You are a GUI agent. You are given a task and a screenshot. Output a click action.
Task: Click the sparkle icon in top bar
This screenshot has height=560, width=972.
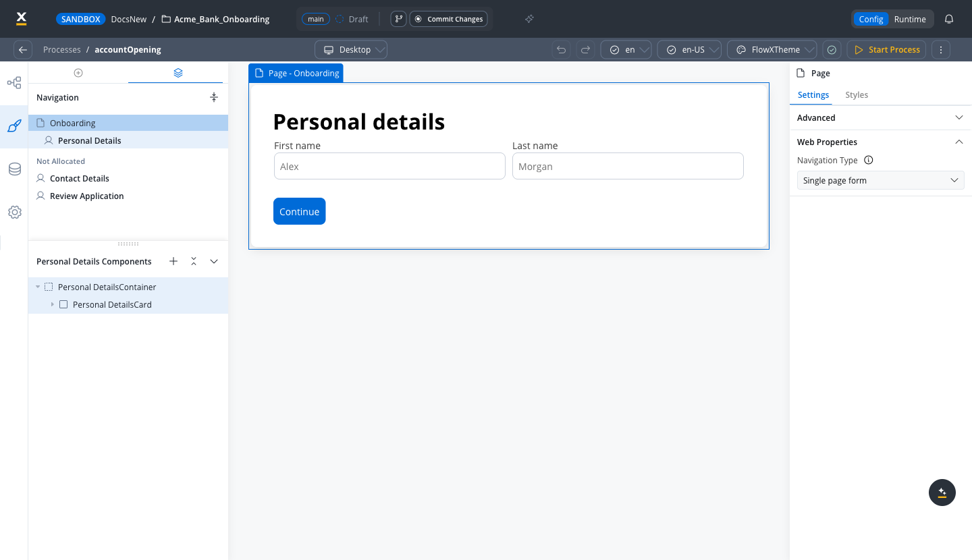coord(529,19)
